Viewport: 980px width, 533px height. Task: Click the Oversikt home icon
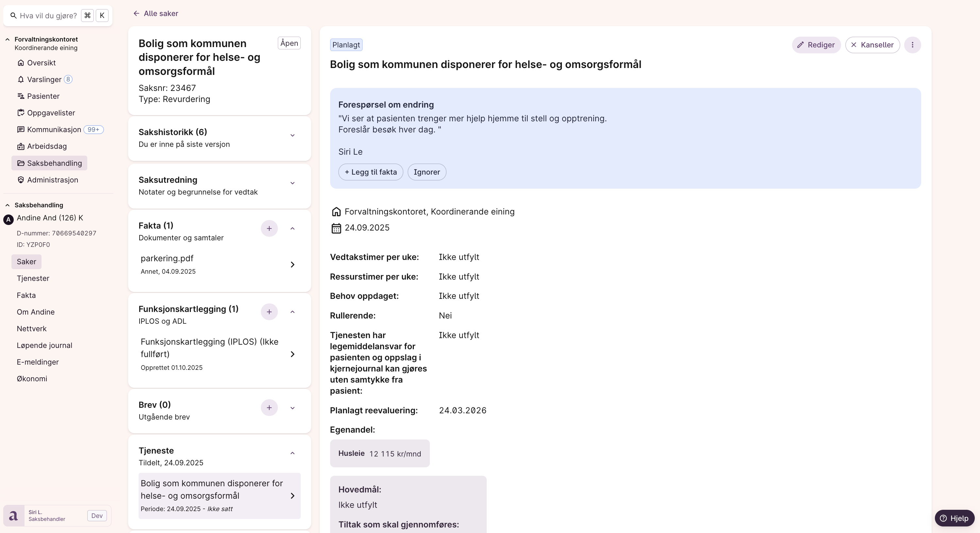(21, 63)
